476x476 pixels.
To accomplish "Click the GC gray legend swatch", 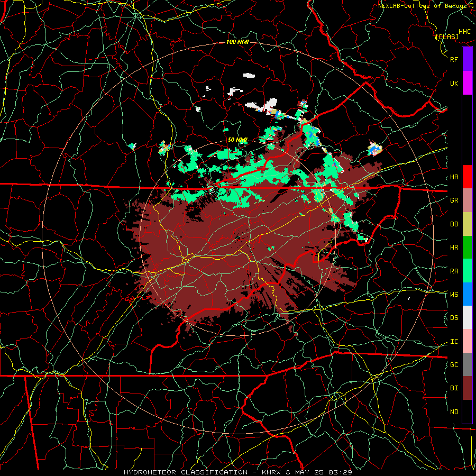I will 467,364.
